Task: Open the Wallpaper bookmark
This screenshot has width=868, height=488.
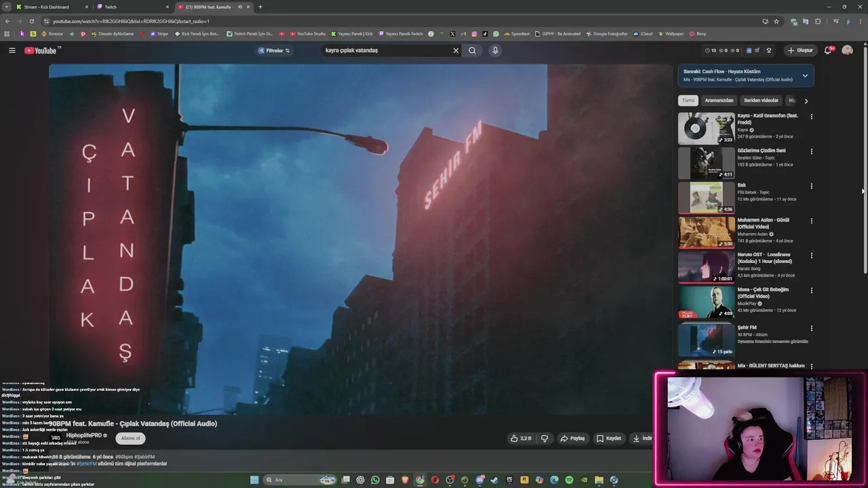Action: pos(671,34)
